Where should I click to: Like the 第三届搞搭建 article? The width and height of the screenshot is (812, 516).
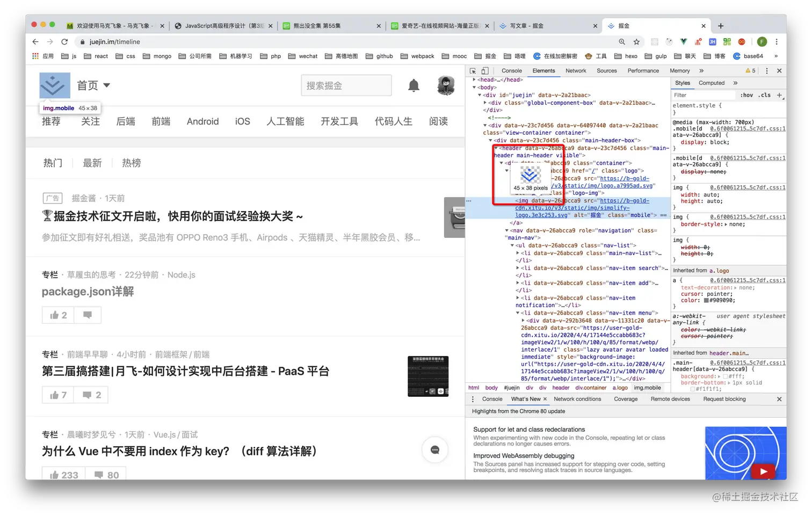pyautogui.click(x=59, y=395)
